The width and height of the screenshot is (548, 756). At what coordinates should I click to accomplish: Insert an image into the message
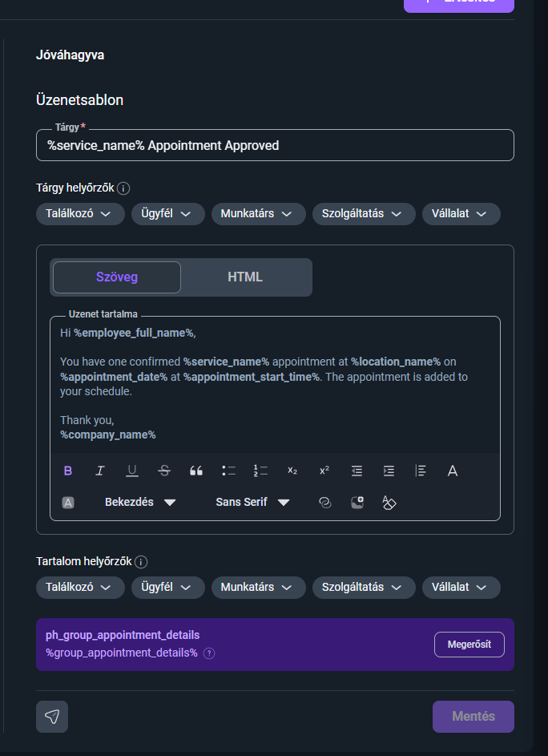click(357, 503)
